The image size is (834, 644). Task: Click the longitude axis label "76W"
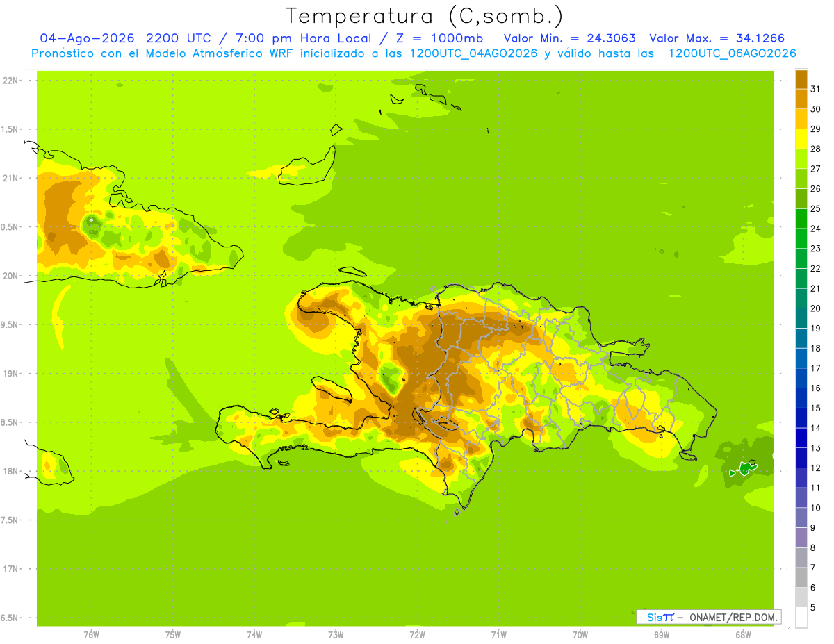click(91, 635)
